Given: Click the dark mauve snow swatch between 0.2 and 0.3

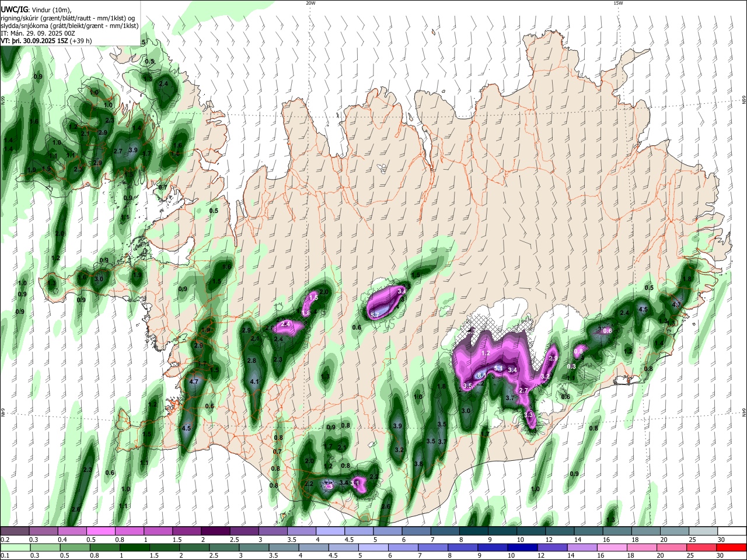Looking at the screenshot, I should tap(15, 531).
